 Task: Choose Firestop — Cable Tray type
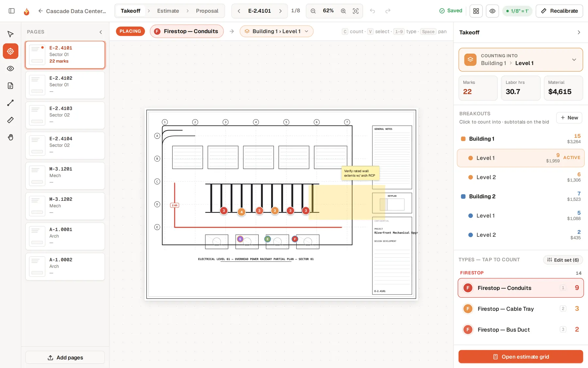520,308
